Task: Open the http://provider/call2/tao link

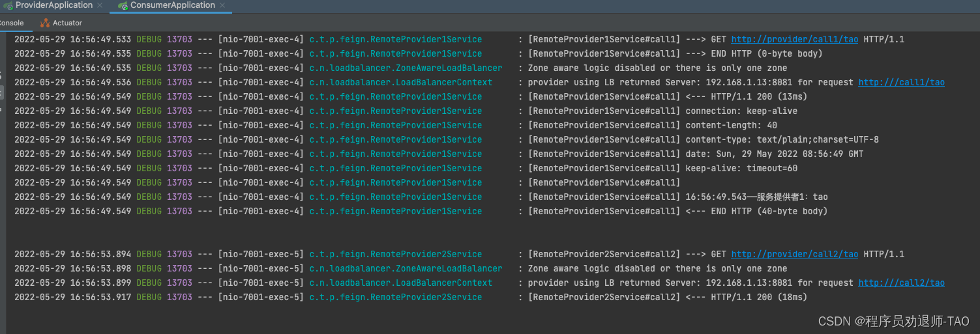Action: [795, 254]
